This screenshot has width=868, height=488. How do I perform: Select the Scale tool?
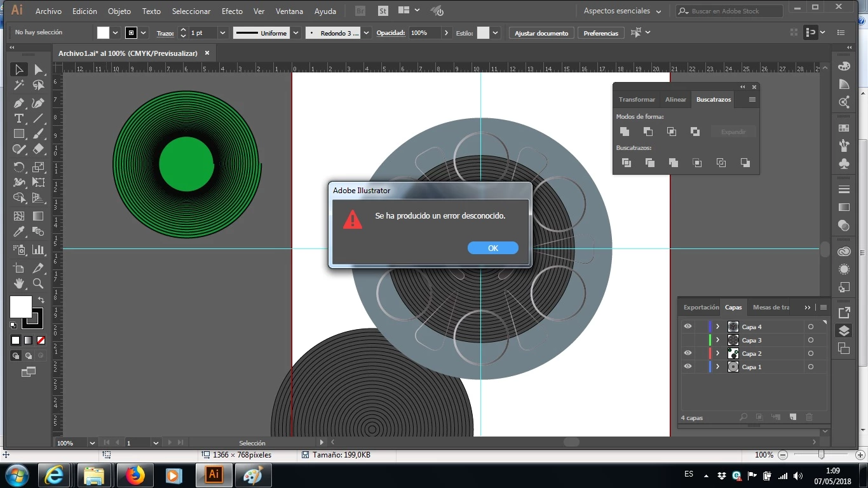click(39, 167)
